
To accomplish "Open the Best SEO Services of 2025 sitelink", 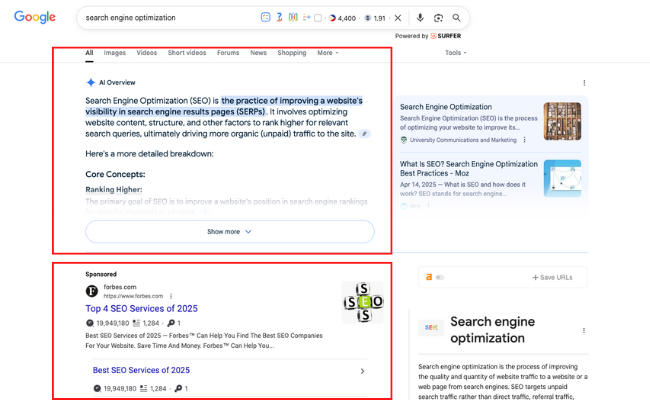I will pyautogui.click(x=141, y=370).
